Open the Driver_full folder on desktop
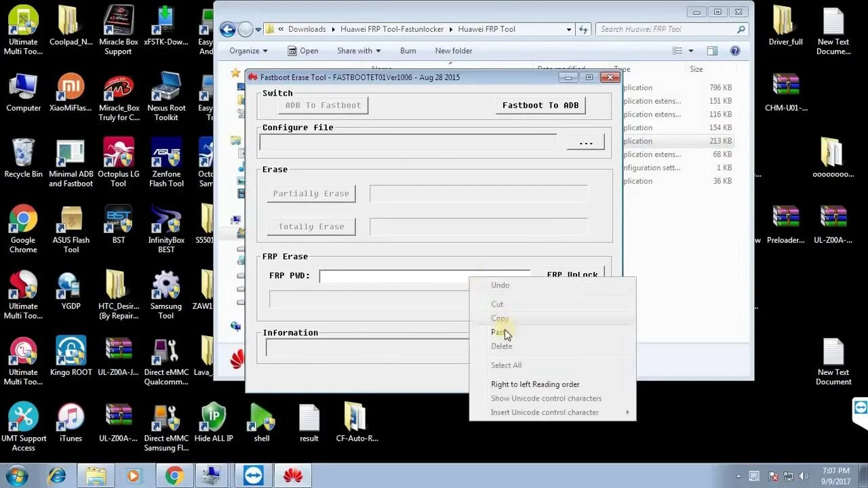The image size is (868, 488). (785, 26)
